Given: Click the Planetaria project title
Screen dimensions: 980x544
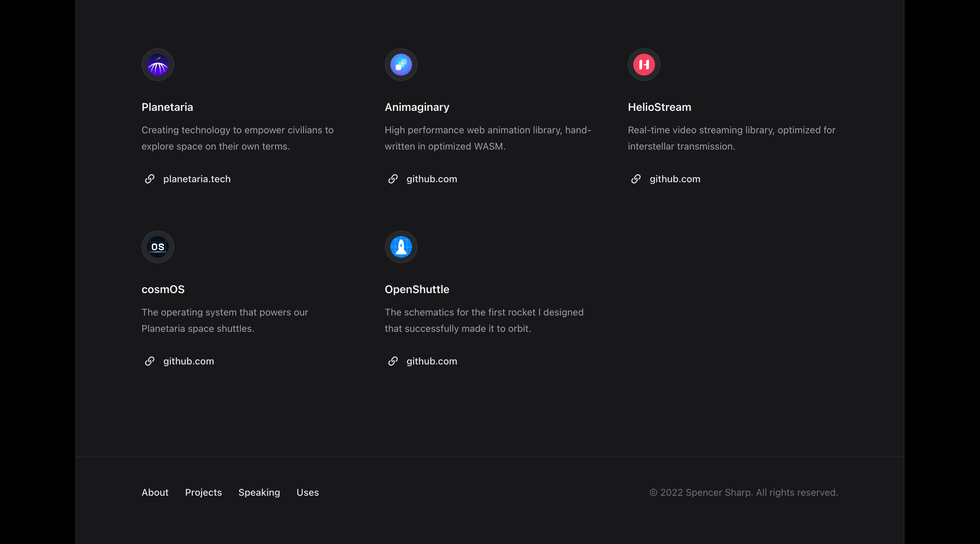Looking at the screenshot, I should click(x=167, y=107).
